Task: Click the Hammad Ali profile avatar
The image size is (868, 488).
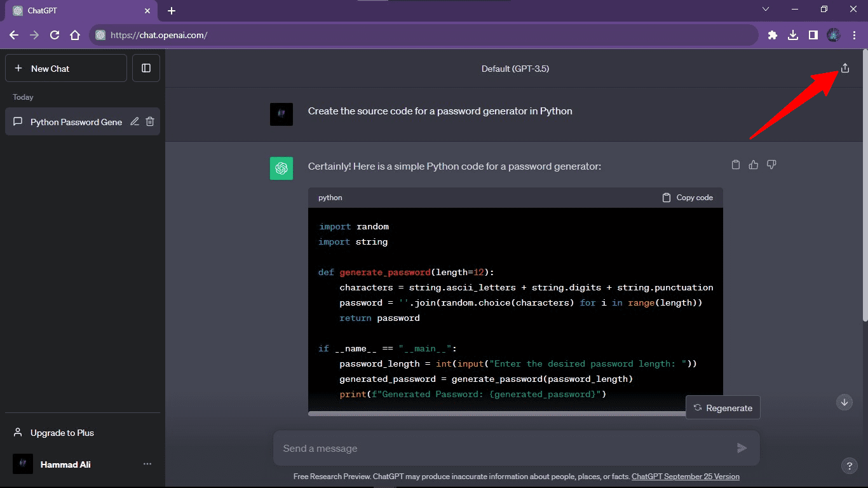Action: (23, 464)
